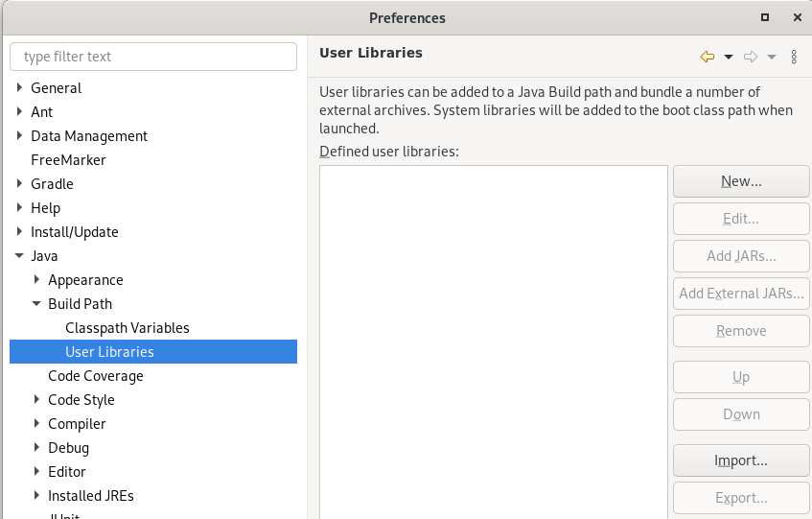This screenshot has width=812, height=519.
Task: Expand the Installed JREs node
Action: coord(37,496)
